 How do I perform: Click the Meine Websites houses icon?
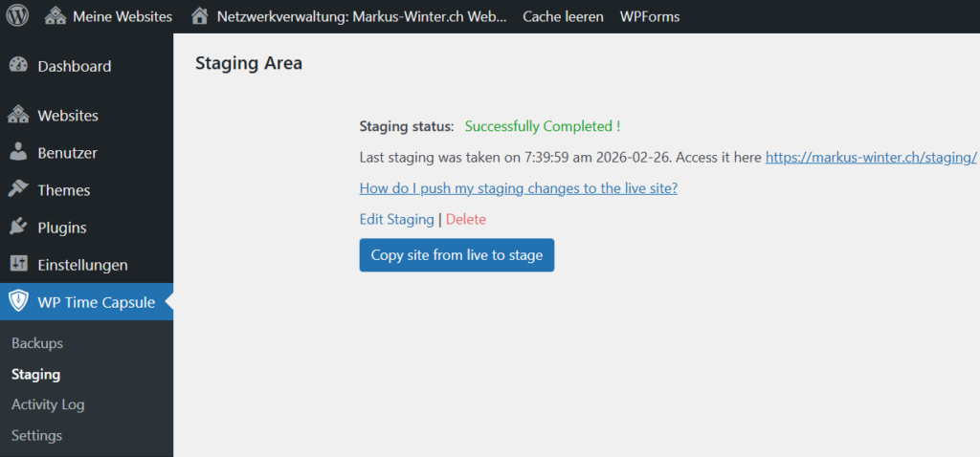56,16
